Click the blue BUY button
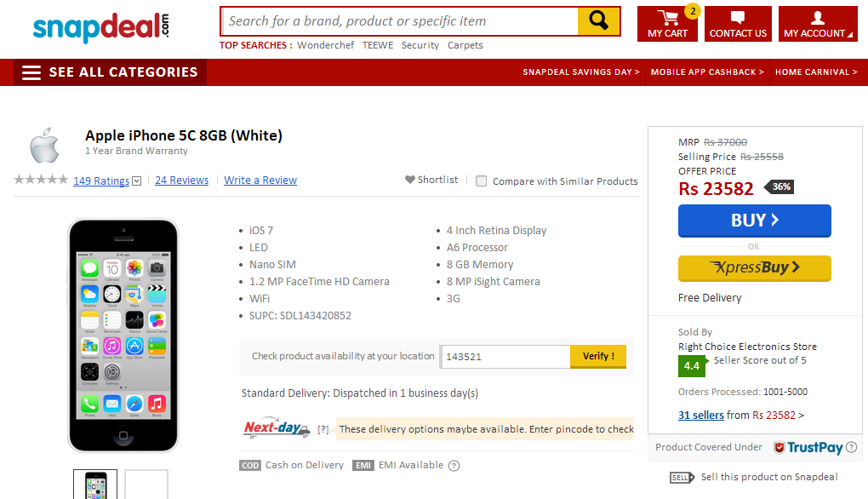868x499 pixels. pos(755,221)
